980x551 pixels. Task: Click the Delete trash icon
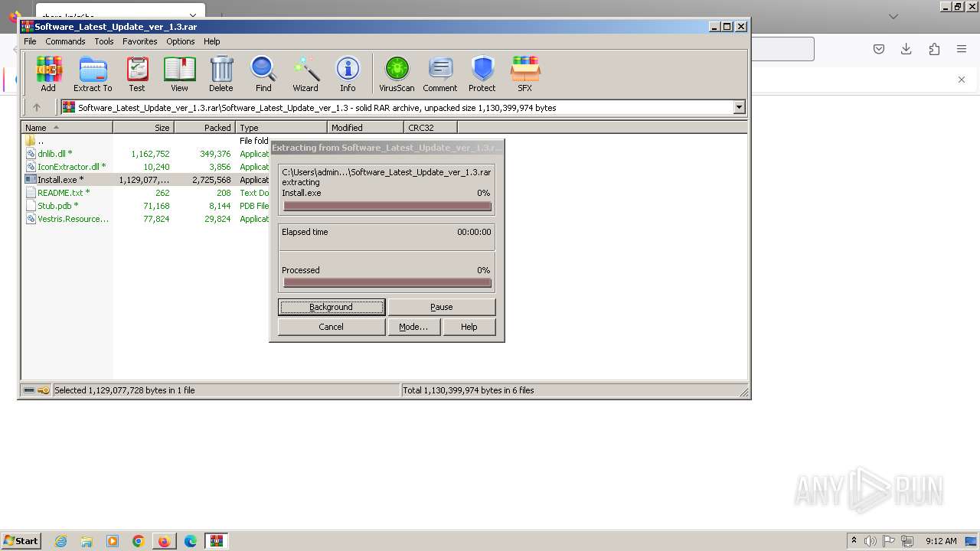click(221, 74)
